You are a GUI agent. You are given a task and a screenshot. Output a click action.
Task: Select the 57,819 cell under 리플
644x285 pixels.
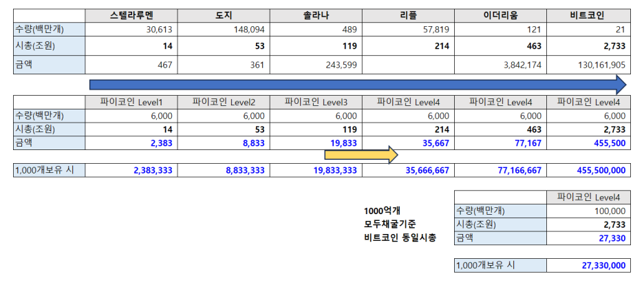click(x=408, y=29)
